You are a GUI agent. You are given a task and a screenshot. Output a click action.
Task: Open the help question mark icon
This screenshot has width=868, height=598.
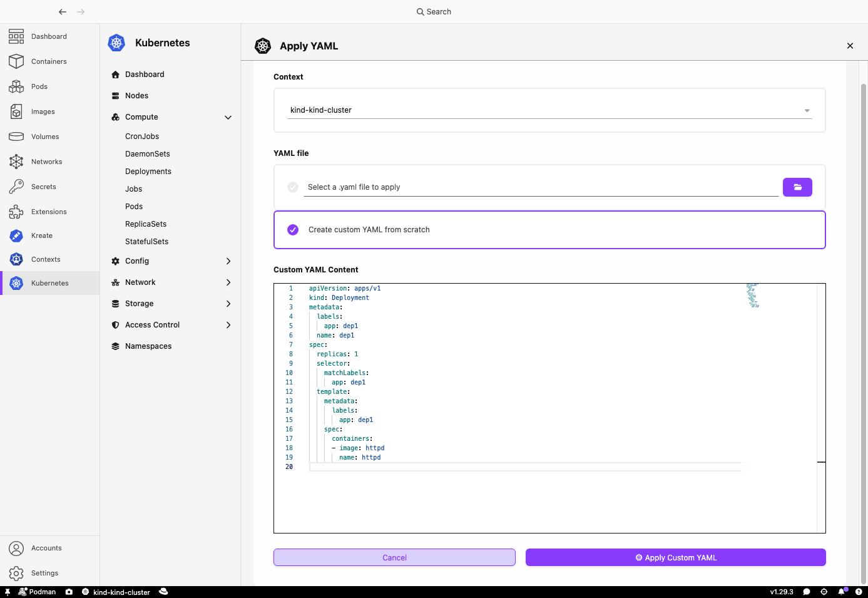pyautogui.click(x=859, y=592)
